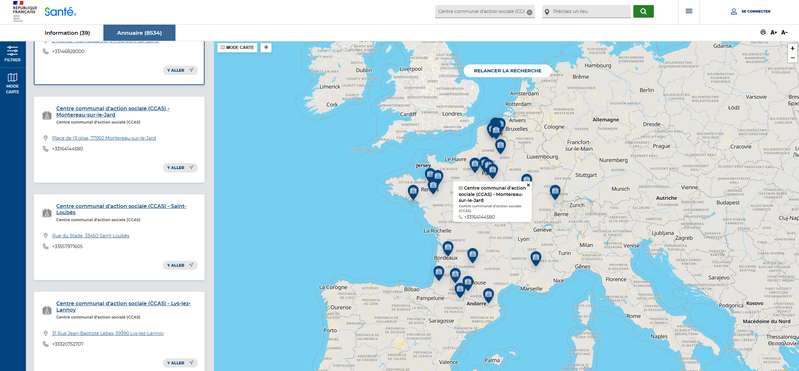Zoom in on the map

click(x=792, y=48)
